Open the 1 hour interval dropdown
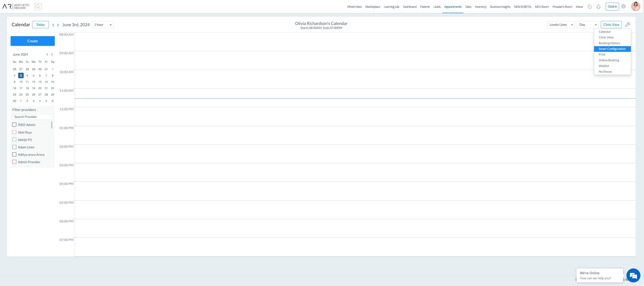This screenshot has width=644, height=286. click(x=103, y=25)
